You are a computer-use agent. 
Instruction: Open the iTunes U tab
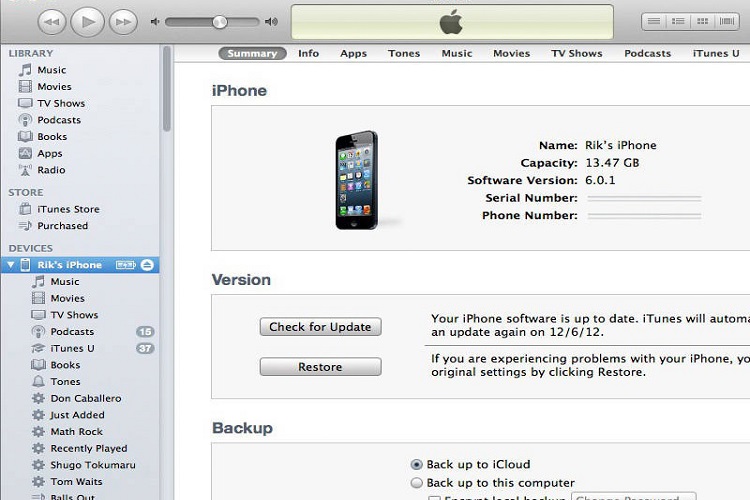[x=716, y=53]
